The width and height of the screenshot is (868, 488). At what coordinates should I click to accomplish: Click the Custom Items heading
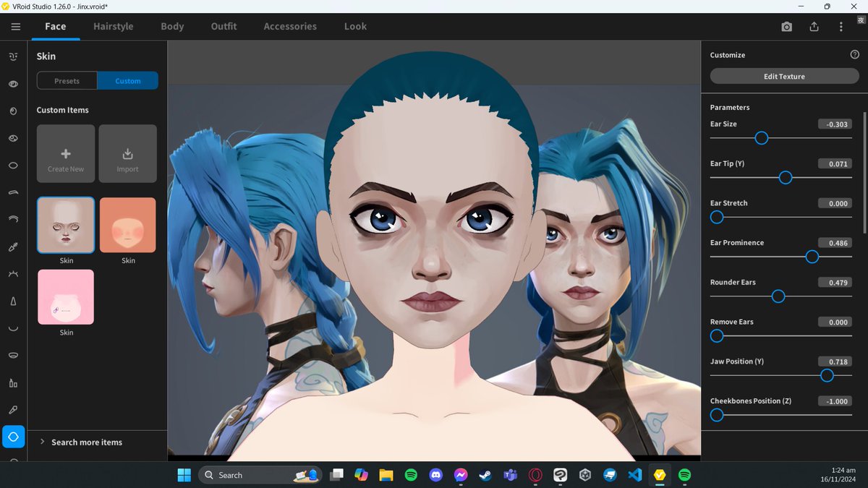tap(63, 110)
